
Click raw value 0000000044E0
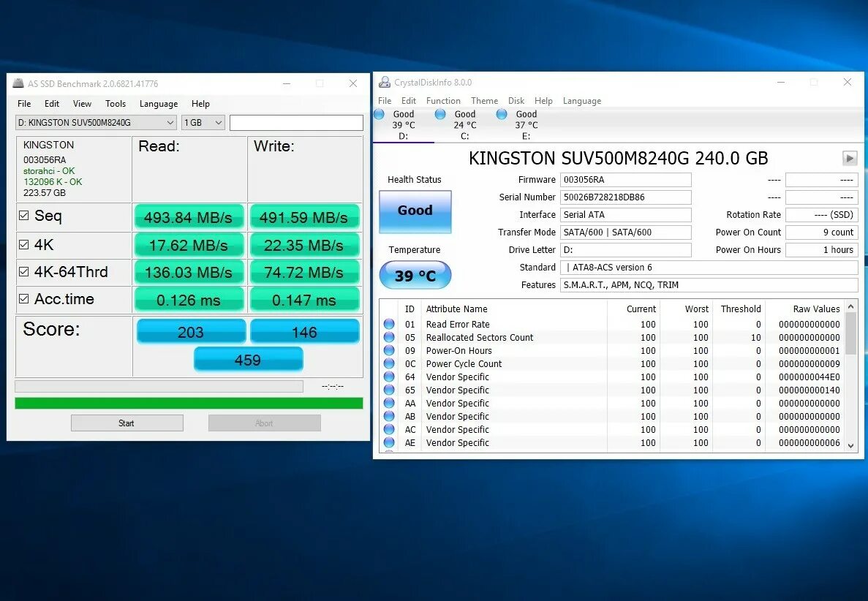[809, 377]
